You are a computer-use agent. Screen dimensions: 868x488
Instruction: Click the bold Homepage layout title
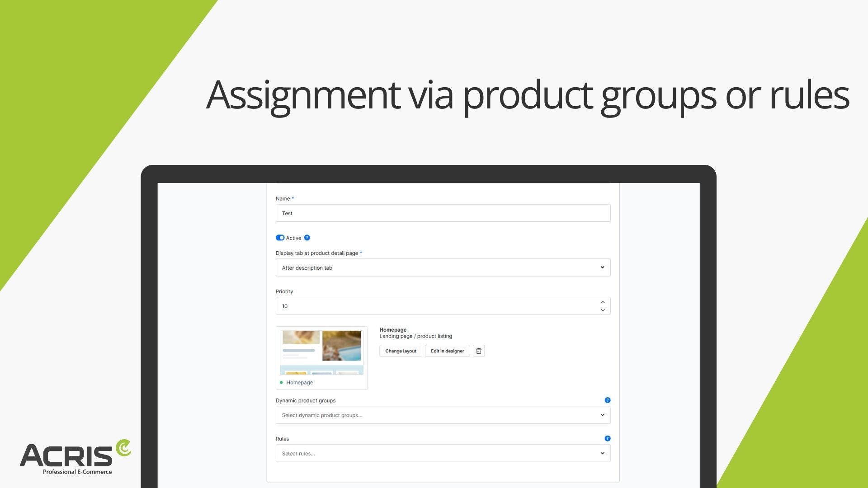393,330
